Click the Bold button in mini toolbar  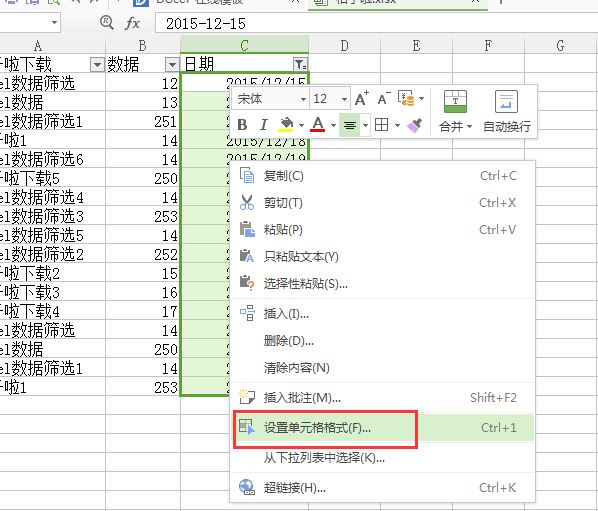tap(242, 125)
